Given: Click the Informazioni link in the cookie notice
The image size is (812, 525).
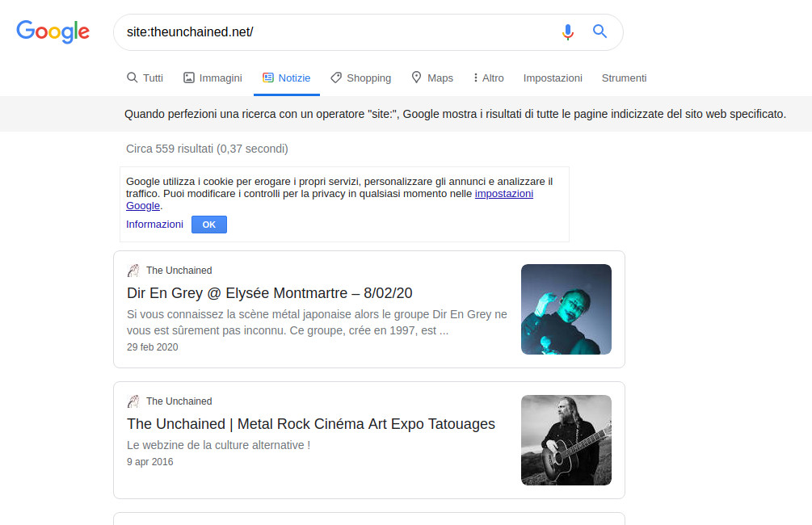Looking at the screenshot, I should click(x=154, y=224).
